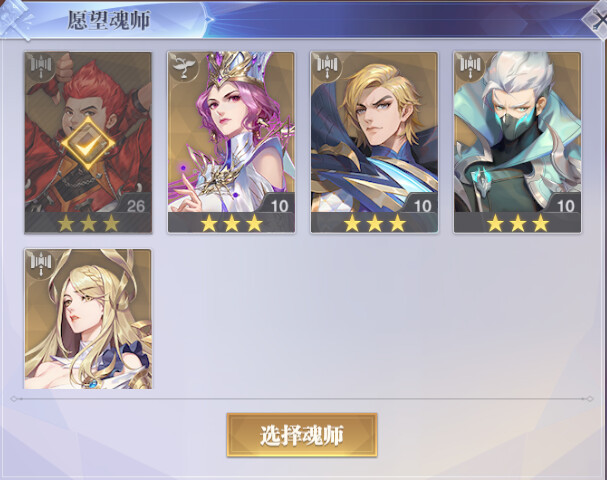Click the 愿望魂师 title header
Image resolution: width=607 pixels, height=480 pixels.
pos(109,21)
